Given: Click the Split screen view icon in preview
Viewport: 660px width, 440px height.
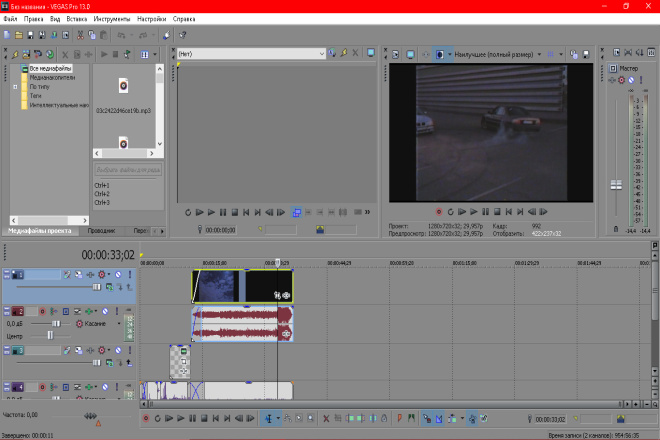Looking at the screenshot, I should [x=439, y=54].
